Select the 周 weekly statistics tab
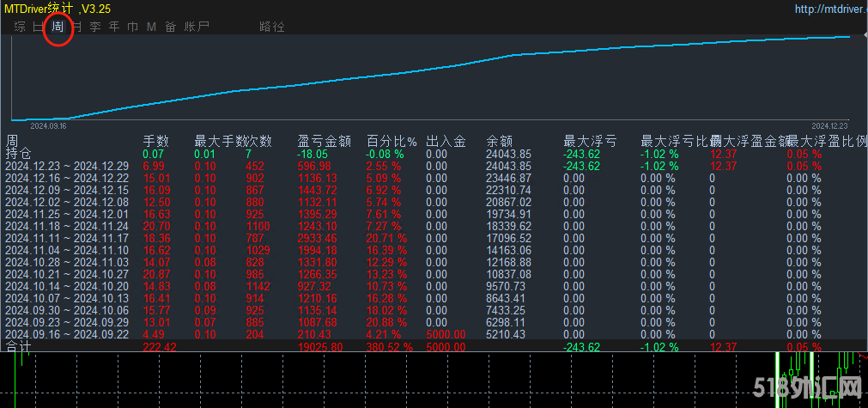This screenshot has height=408, width=868. [58, 27]
